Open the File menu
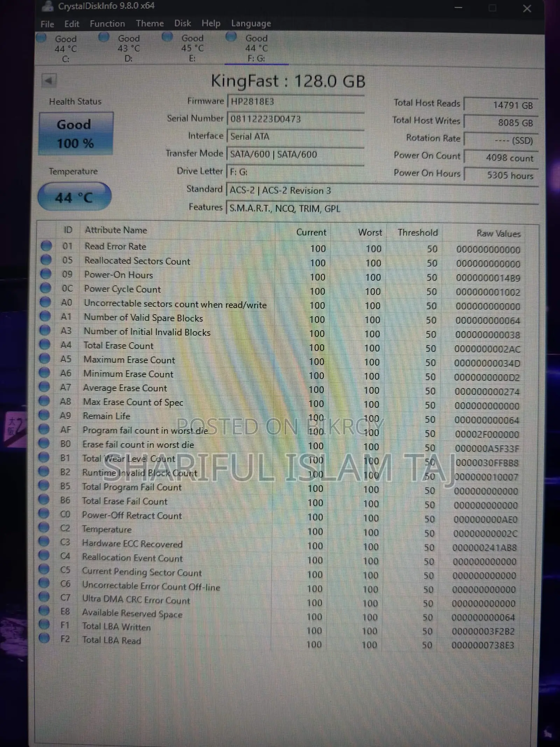560x747 pixels. (47, 24)
